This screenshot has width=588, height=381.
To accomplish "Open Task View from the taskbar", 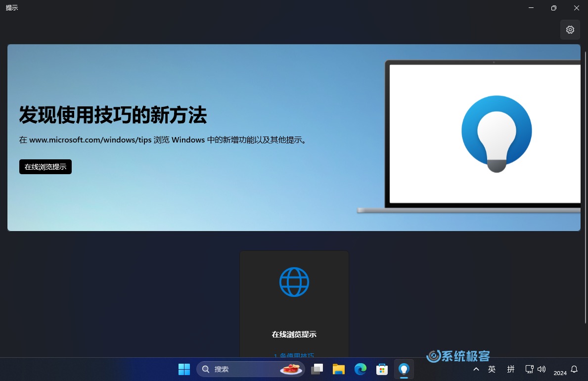I will click(x=317, y=369).
